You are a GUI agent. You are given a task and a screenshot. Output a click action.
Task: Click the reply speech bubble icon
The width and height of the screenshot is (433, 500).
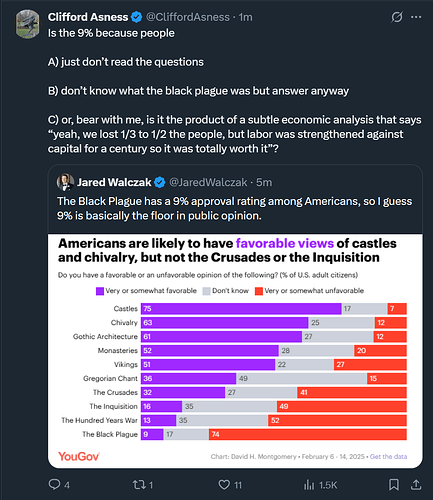point(54,484)
